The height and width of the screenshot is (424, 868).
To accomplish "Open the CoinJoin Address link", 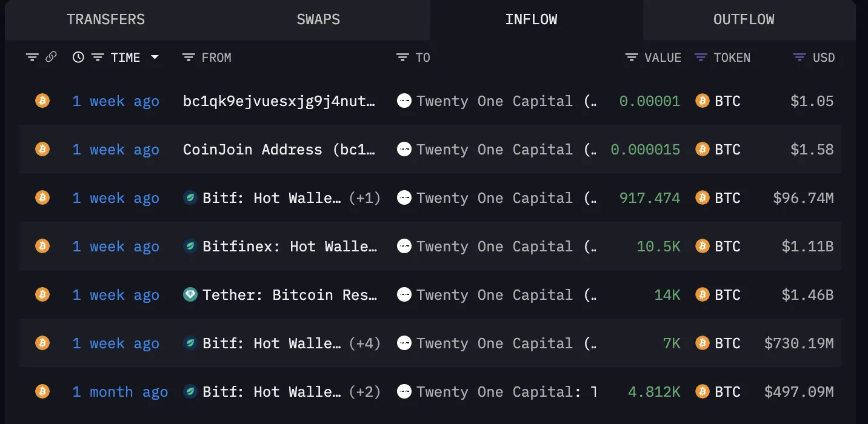I will pyautogui.click(x=279, y=150).
